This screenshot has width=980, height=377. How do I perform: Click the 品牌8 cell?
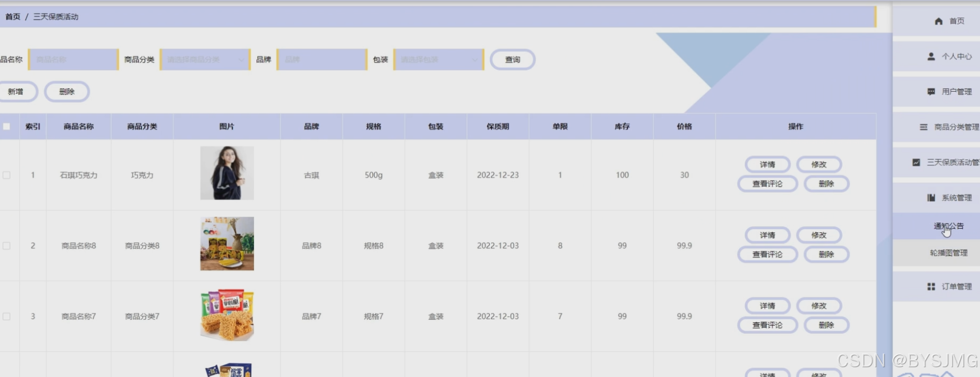click(311, 246)
